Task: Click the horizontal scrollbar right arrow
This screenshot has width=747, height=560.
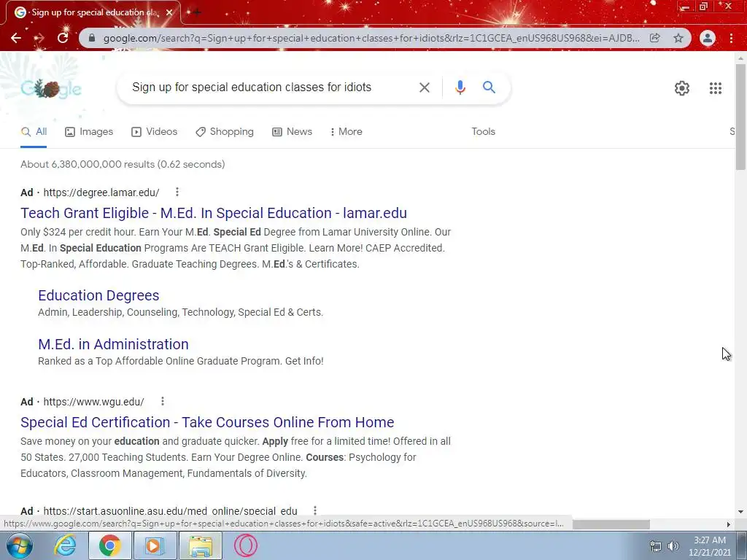Action: pos(729,524)
